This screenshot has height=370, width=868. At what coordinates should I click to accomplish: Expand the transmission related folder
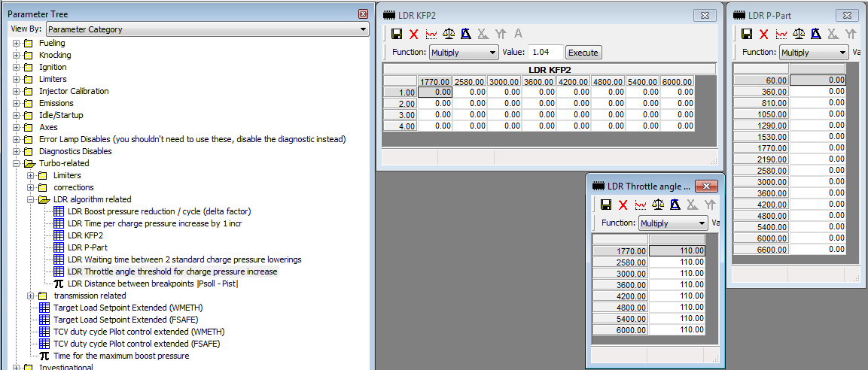click(x=30, y=296)
